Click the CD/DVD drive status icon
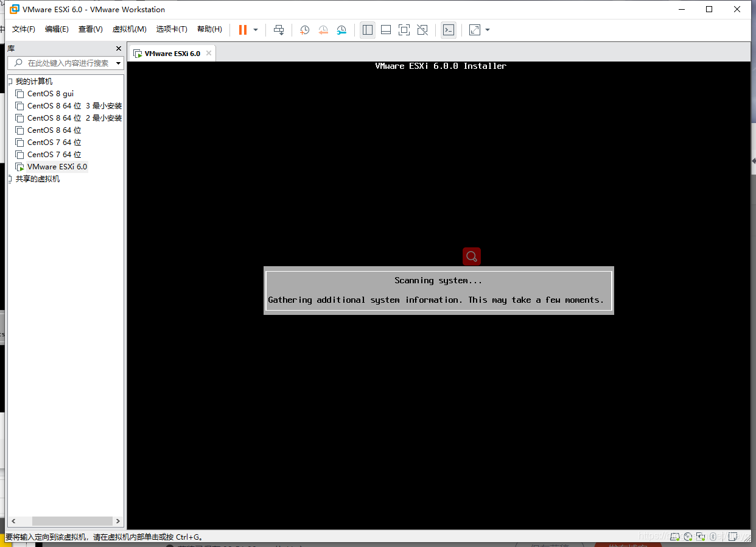Screen dimensions: 756x547 (688, 537)
